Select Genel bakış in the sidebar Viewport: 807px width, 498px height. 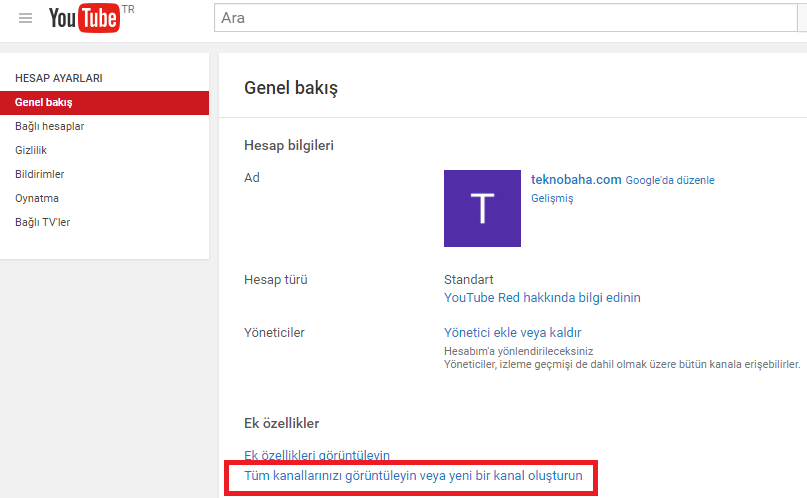click(x=104, y=102)
